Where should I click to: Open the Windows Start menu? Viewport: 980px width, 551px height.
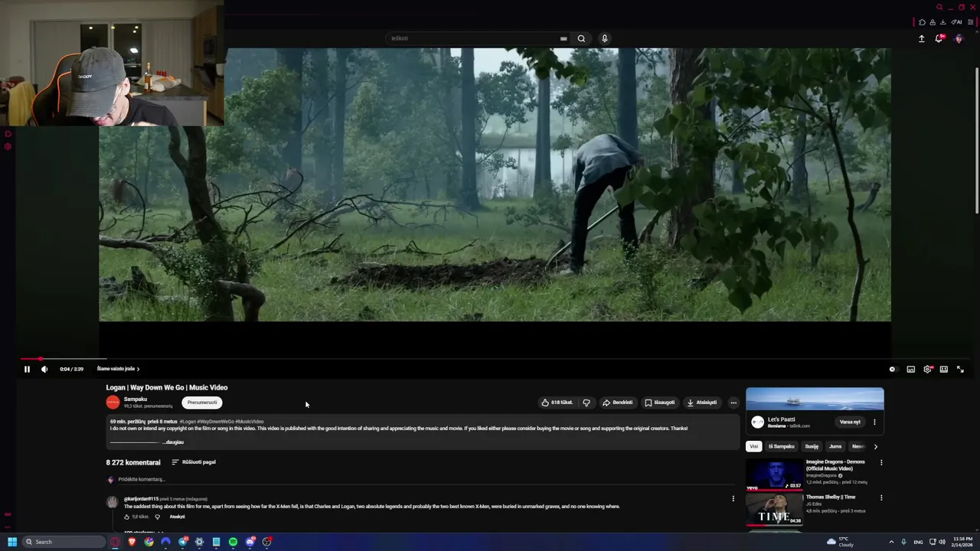tap(12, 542)
